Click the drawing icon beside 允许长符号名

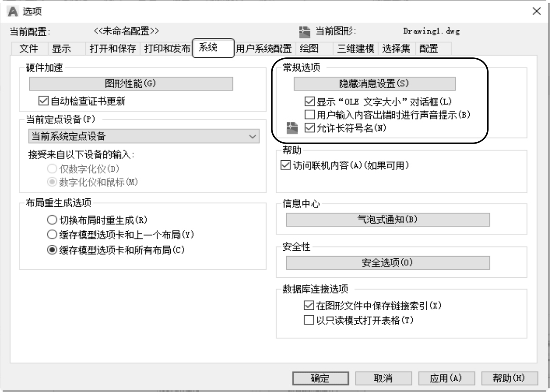click(x=292, y=128)
